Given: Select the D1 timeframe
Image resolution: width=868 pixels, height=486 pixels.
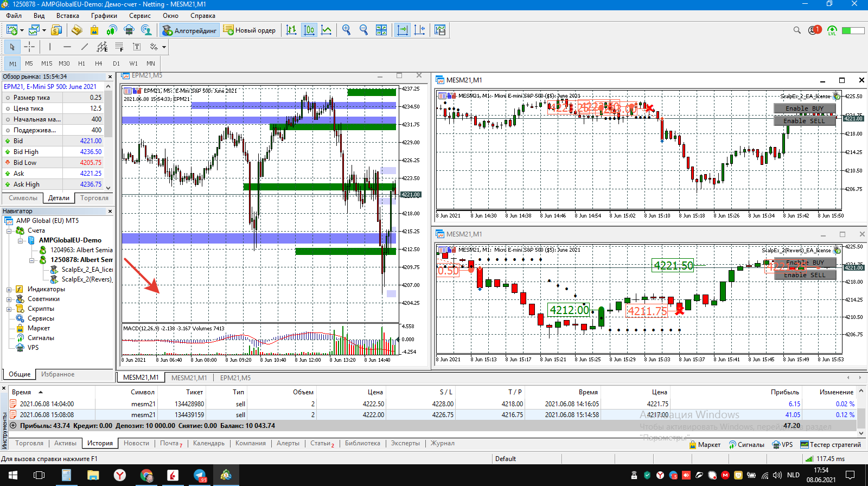Looking at the screenshot, I should 116,63.
